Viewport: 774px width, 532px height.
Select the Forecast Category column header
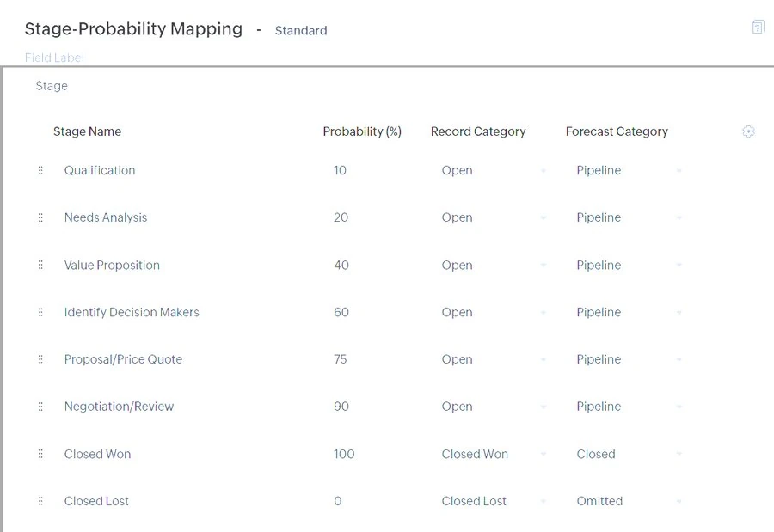tap(617, 131)
